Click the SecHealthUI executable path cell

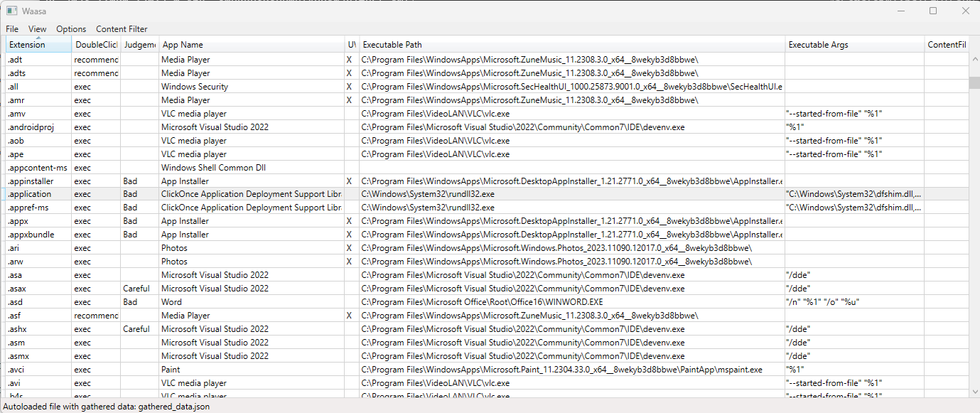pyautogui.click(x=572, y=87)
